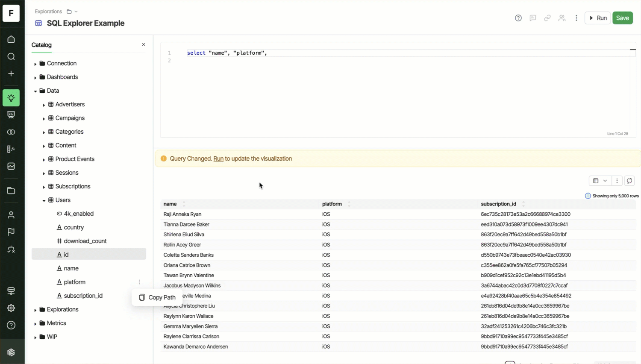Expand the Campaigns table
The image size is (641, 364).
[x=44, y=118]
